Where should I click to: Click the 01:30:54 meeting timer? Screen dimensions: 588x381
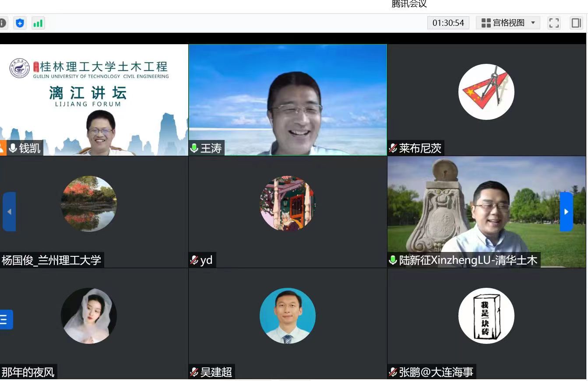448,23
